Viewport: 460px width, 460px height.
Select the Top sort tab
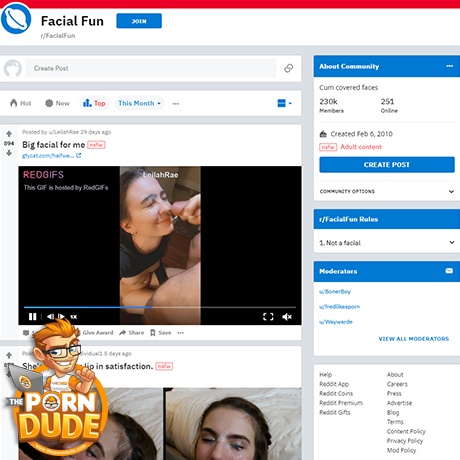click(94, 103)
